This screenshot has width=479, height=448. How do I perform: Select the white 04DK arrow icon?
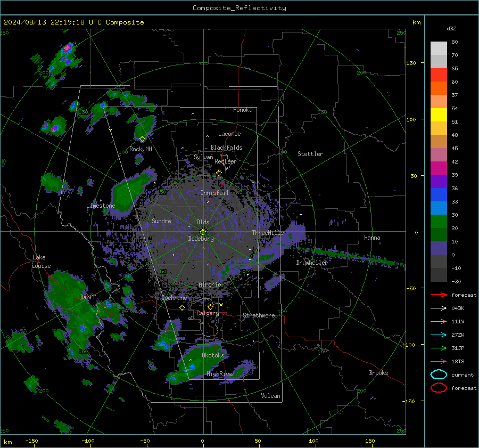point(439,308)
